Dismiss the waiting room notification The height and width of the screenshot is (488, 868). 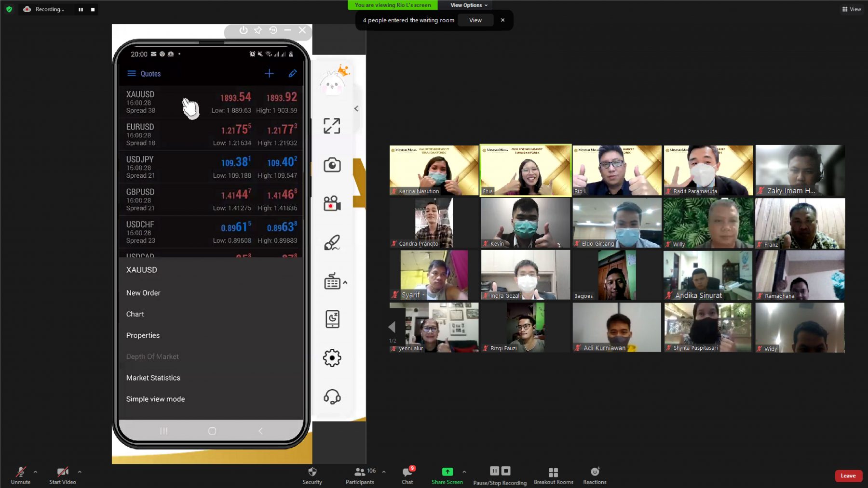coord(502,20)
